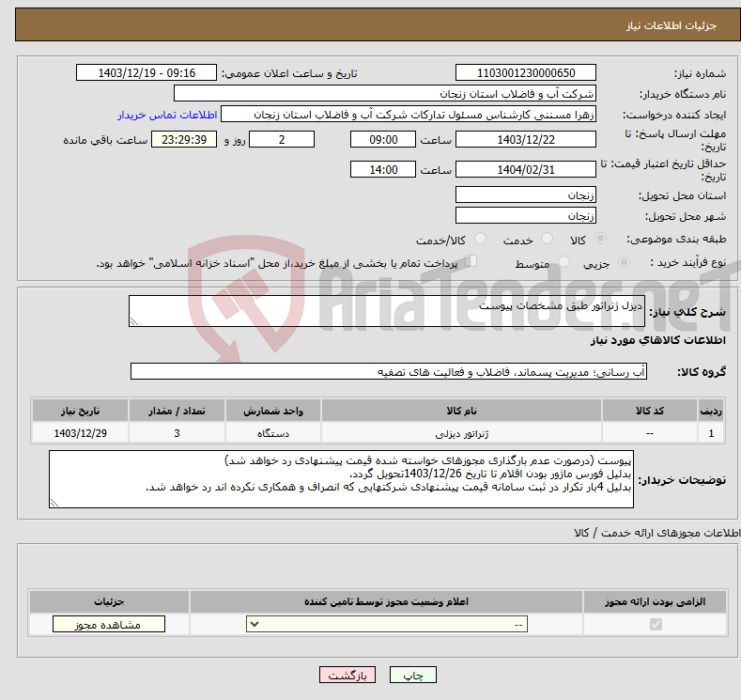Viewport: 741px width, 700px height.
Task: Click the توضیحات خریدار text area
Action: coord(341,479)
